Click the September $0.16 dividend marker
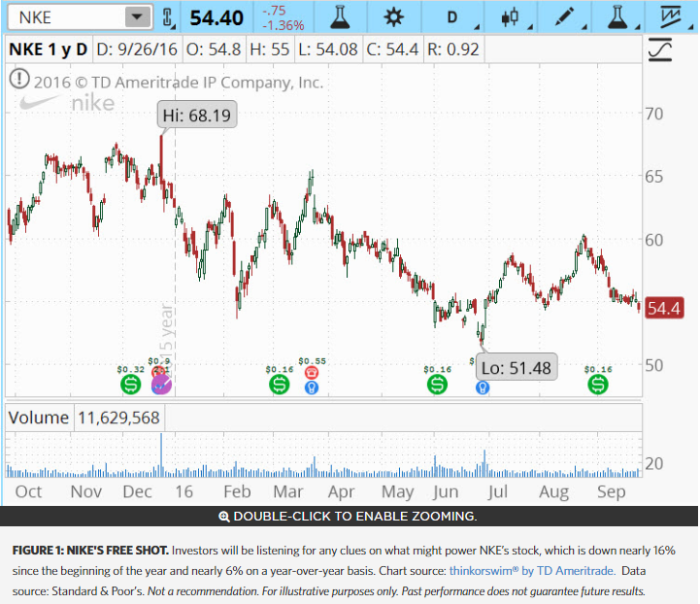Screen dimensions: 700x604 click(x=598, y=385)
